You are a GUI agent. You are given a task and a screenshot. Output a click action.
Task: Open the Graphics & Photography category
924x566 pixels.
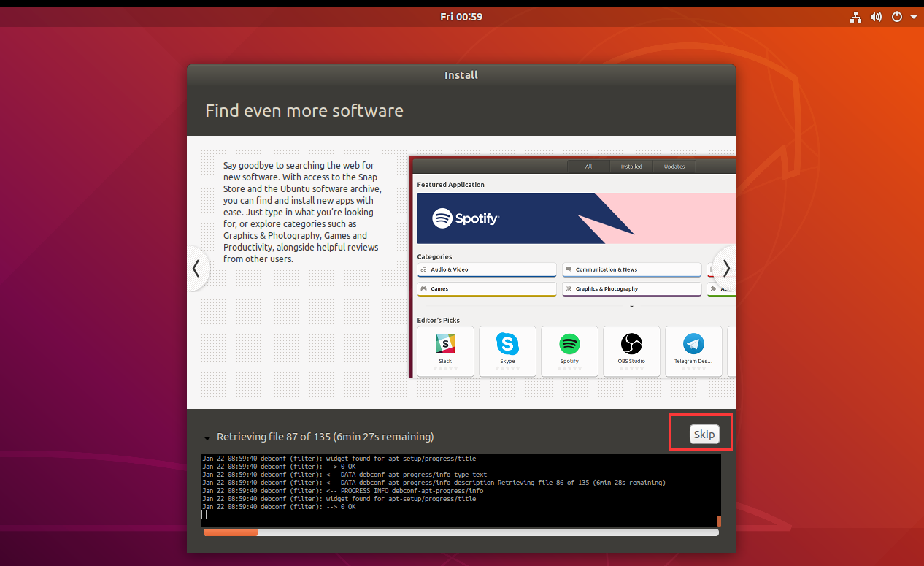point(631,289)
